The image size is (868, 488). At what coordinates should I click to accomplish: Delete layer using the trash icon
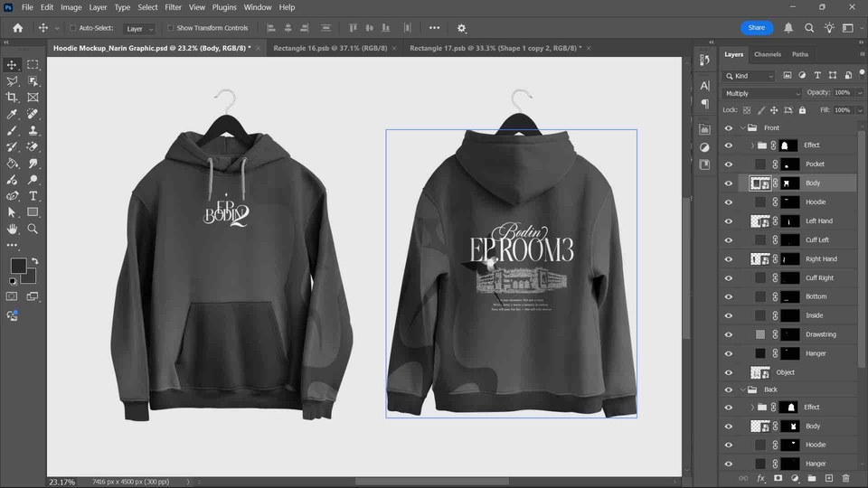click(845, 478)
